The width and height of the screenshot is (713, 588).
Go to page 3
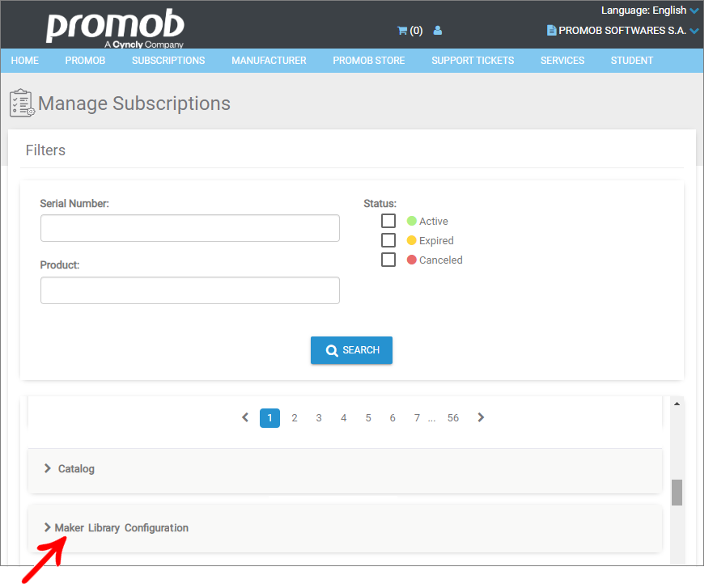(x=319, y=418)
